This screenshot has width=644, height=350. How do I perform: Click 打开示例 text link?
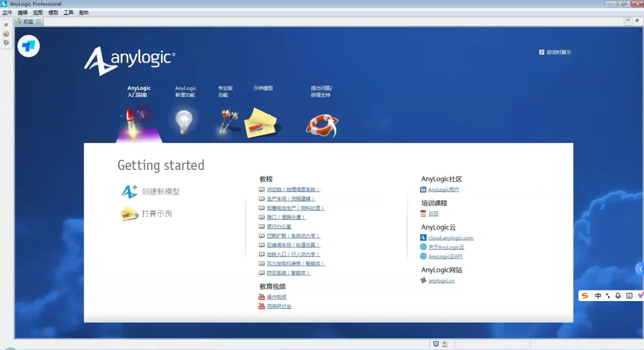(157, 213)
